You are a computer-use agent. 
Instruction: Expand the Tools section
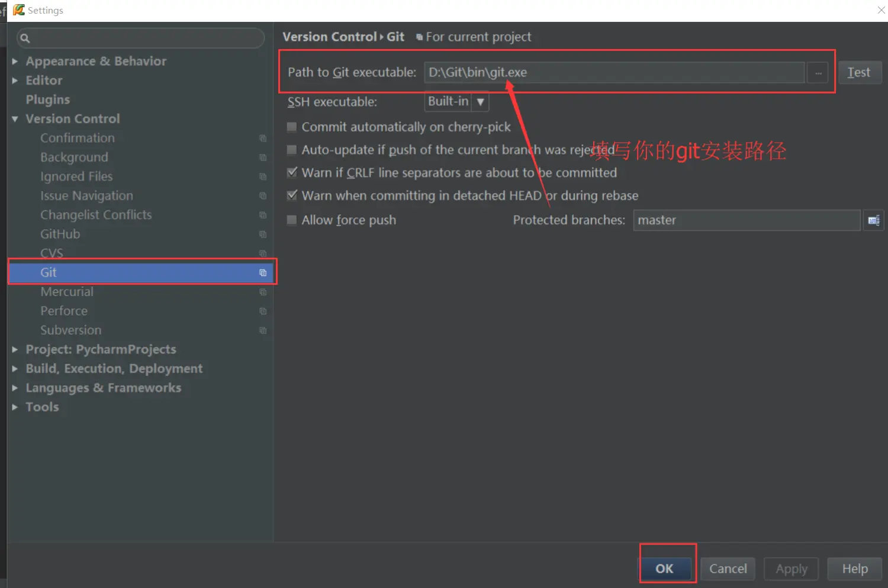click(15, 407)
